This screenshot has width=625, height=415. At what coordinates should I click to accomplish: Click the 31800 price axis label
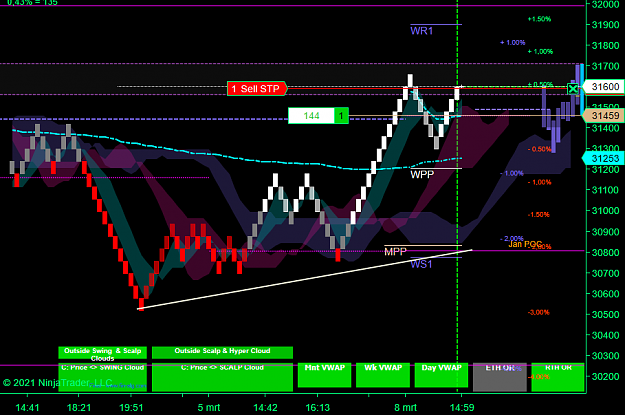(x=605, y=45)
